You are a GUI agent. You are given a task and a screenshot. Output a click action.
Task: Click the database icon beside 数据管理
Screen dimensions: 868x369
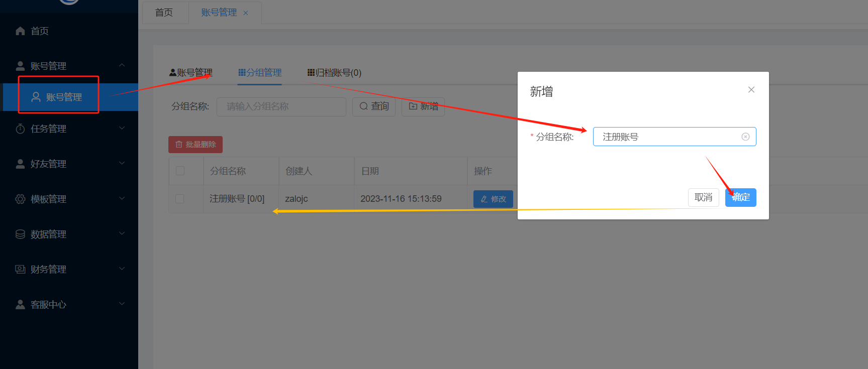[x=20, y=234]
